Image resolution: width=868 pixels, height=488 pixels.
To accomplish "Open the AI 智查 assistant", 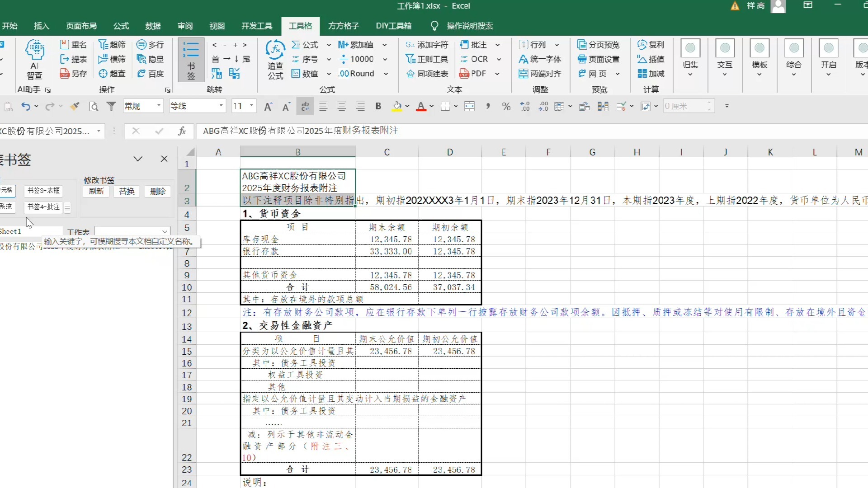I will (x=35, y=59).
